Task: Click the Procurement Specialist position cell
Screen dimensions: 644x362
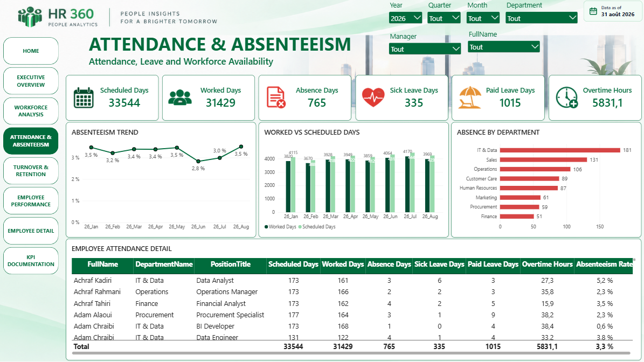Action: point(230,315)
